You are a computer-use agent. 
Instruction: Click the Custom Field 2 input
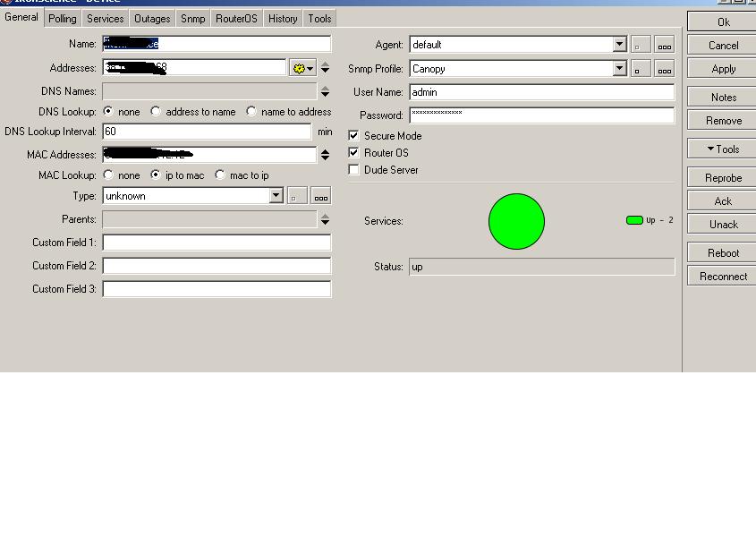[x=217, y=265]
